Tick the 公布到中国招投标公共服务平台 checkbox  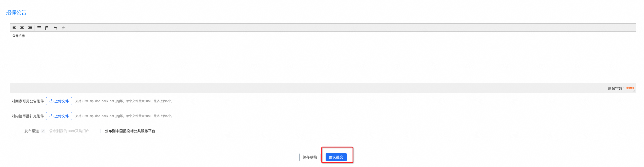click(99, 131)
